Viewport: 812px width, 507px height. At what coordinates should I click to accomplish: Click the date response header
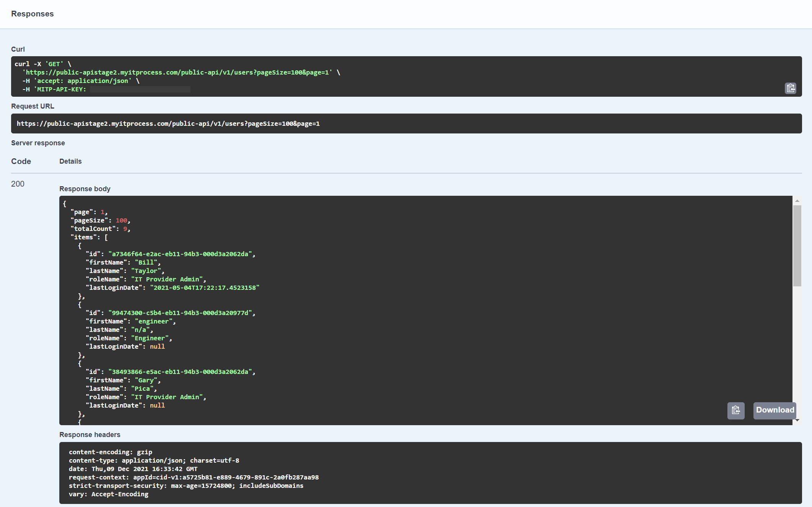[133, 469]
